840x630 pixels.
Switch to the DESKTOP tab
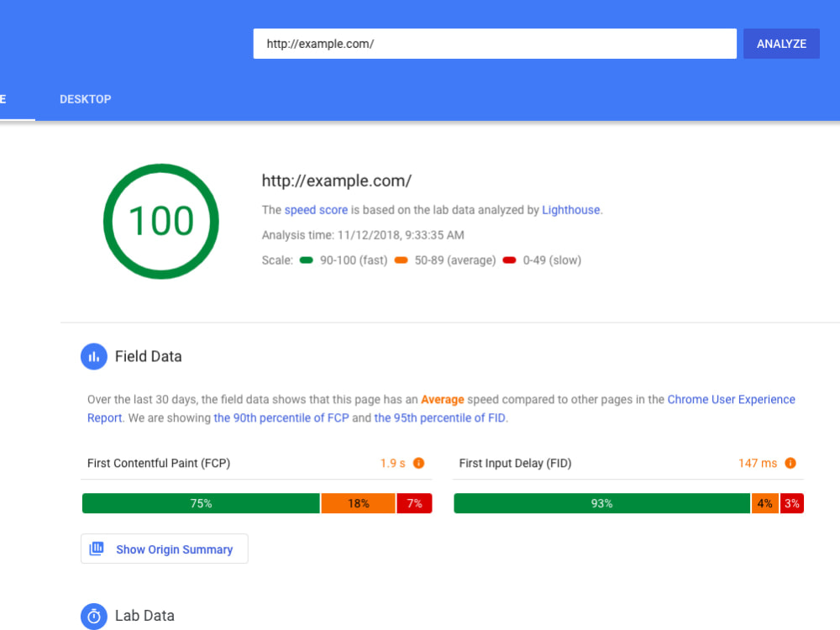coord(85,99)
